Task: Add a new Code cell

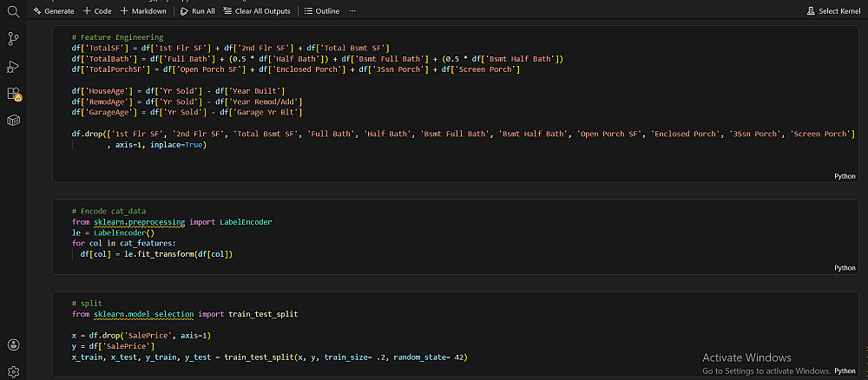Action: [x=97, y=11]
